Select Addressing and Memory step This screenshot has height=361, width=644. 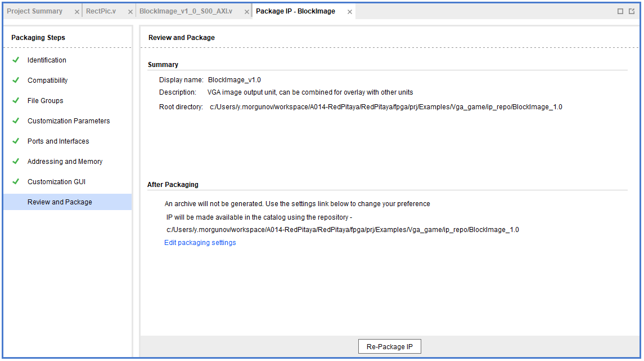tap(65, 162)
